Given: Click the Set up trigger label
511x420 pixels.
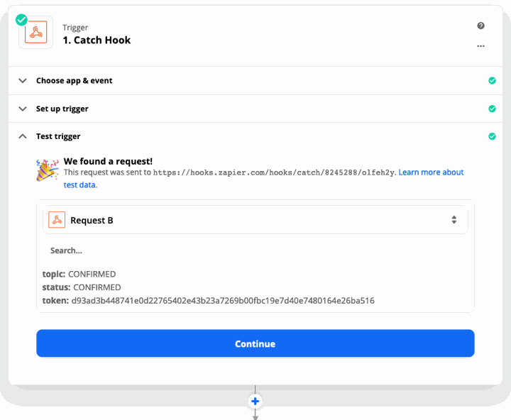Looking at the screenshot, I should pos(62,109).
